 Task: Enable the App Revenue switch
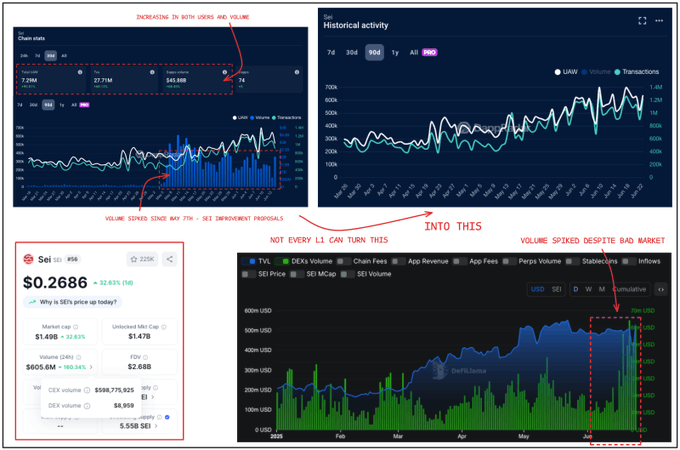click(x=398, y=261)
